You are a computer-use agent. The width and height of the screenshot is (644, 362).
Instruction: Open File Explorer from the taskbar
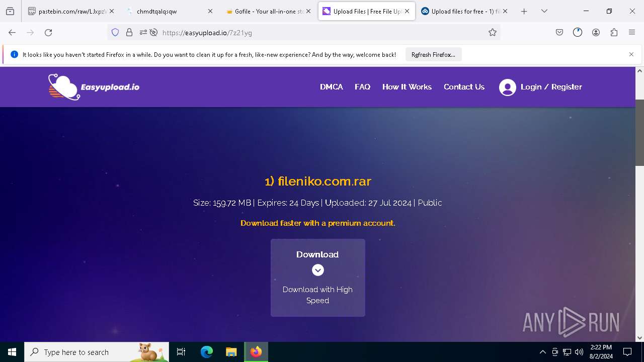pyautogui.click(x=231, y=352)
